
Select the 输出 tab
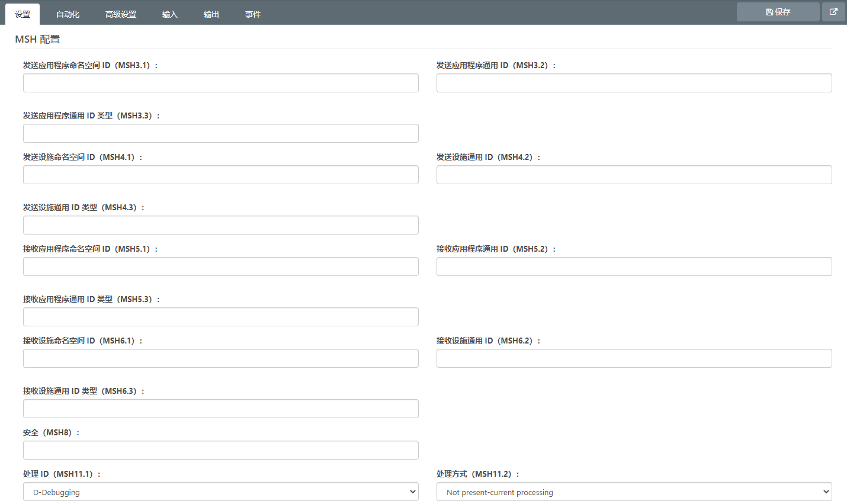(x=211, y=14)
